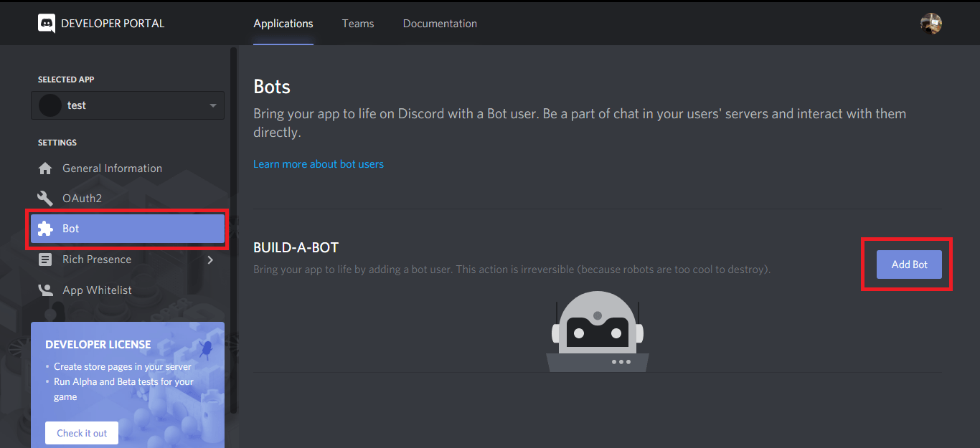Click the DEVELOPER PORTAL title text
980x448 pixels.
tap(113, 24)
